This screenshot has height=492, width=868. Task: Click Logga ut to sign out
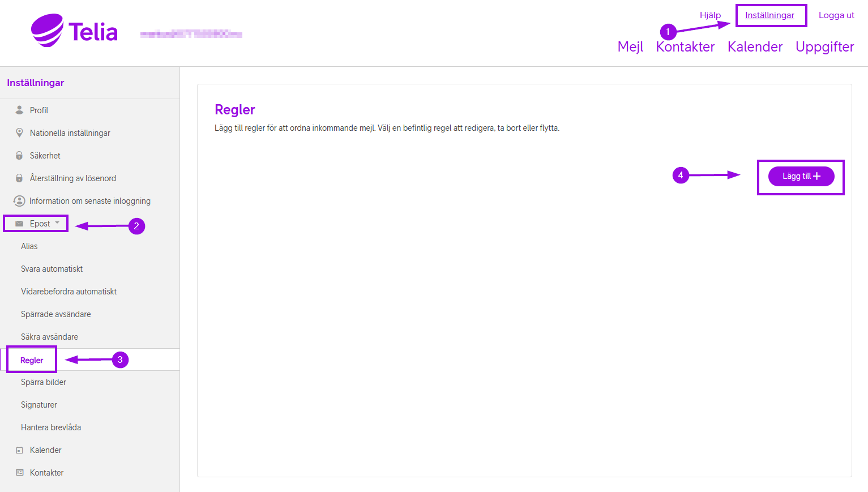pos(836,15)
